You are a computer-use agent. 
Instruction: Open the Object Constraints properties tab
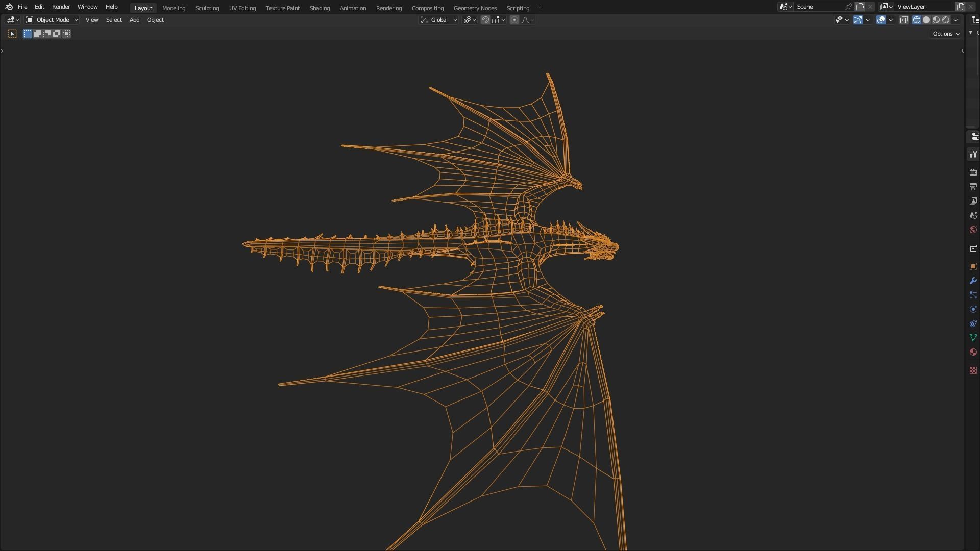coord(973,323)
